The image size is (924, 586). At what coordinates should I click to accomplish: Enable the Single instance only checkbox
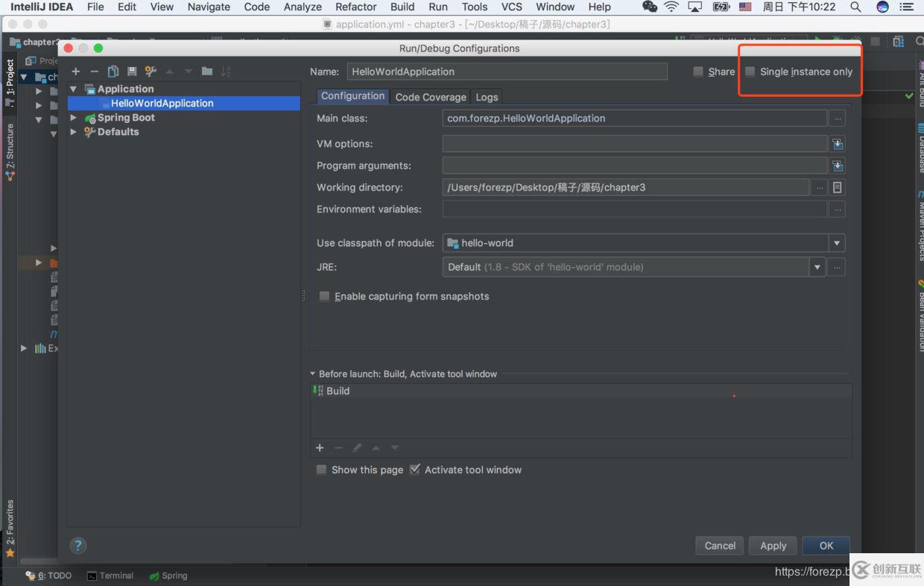[750, 72]
